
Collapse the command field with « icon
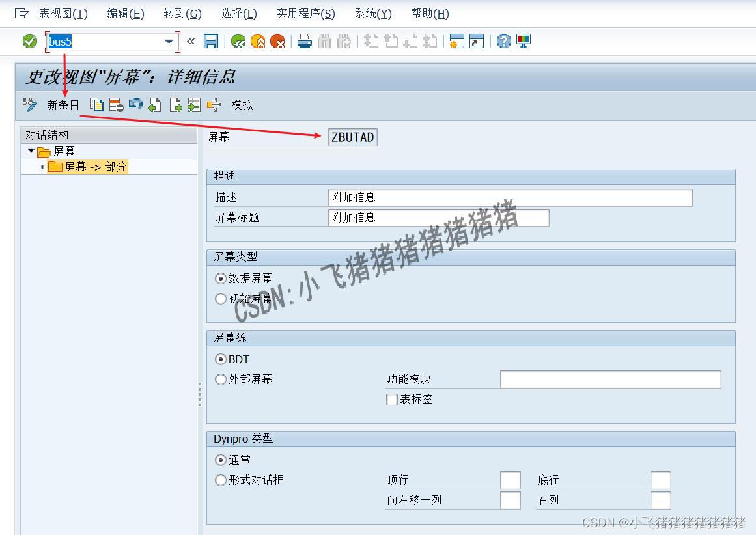coord(191,42)
